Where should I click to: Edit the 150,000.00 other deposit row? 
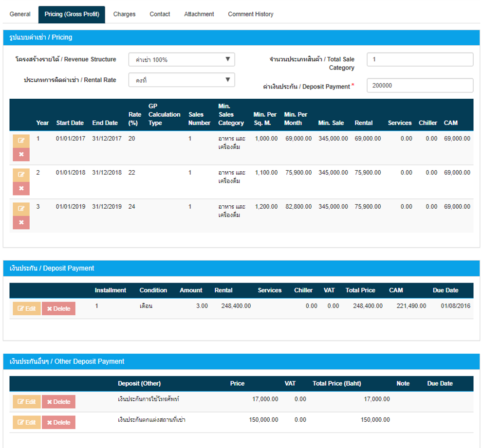tap(27, 422)
